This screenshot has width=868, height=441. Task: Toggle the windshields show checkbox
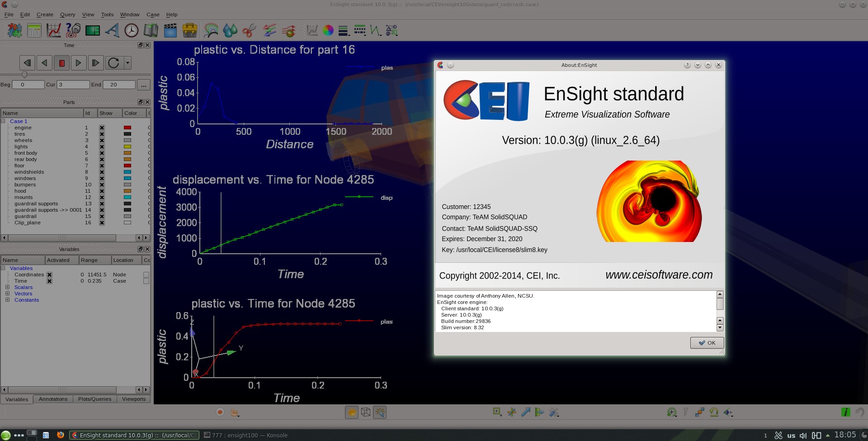pyautogui.click(x=102, y=172)
